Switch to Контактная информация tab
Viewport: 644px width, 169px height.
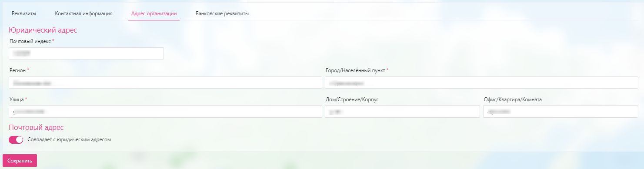coord(84,13)
